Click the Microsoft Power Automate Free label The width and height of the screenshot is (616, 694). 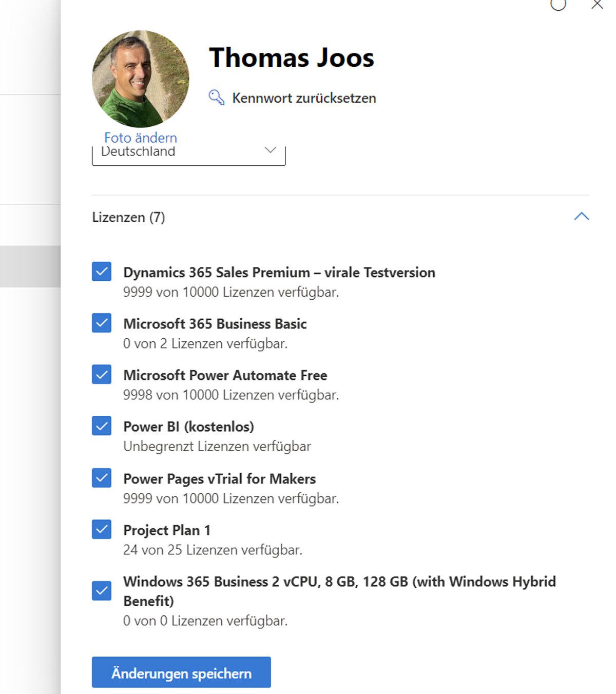pyautogui.click(x=225, y=375)
